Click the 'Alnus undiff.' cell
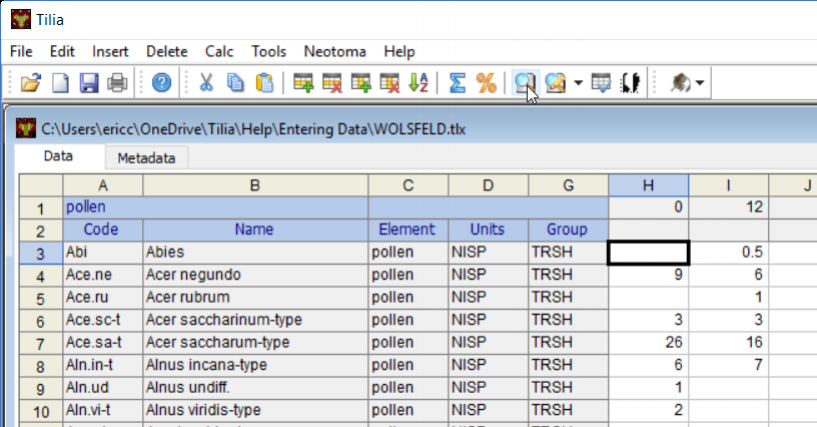The width and height of the screenshot is (817, 427). coord(255,387)
